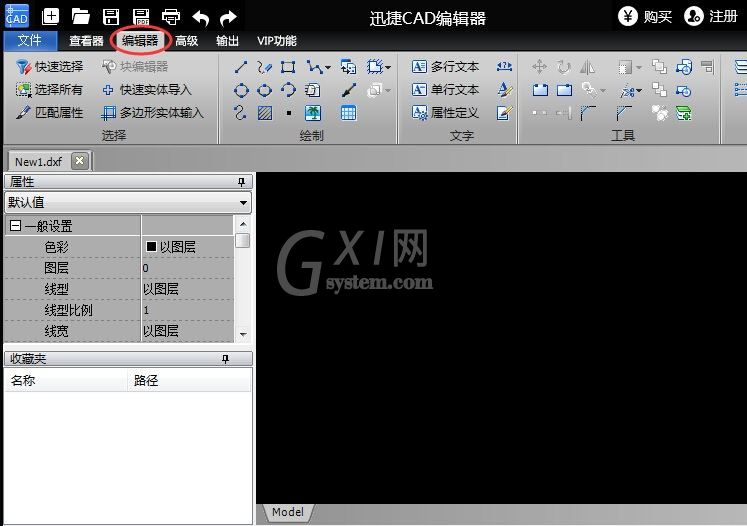Switch to the 编辑器 tab
Image resolution: width=747 pixels, height=526 pixels.
pyautogui.click(x=140, y=41)
